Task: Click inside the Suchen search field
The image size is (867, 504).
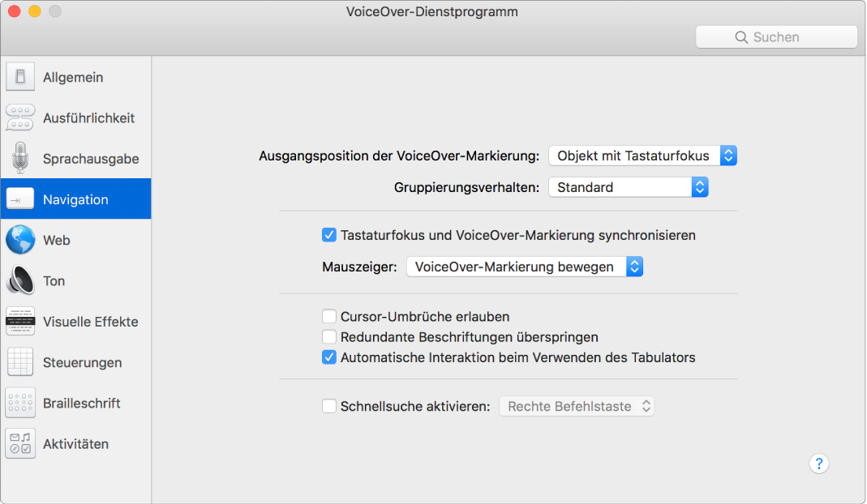Action: coord(776,36)
